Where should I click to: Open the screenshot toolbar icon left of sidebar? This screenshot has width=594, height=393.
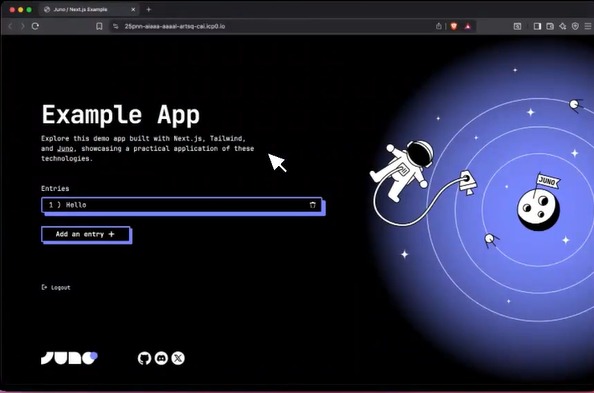tap(517, 26)
